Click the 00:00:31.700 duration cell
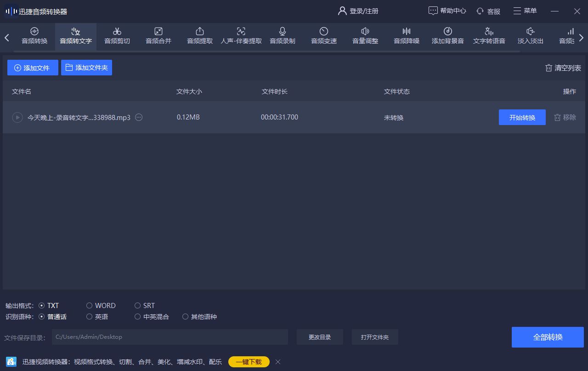The width and height of the screenshot is (588, 371). point(279,117)
